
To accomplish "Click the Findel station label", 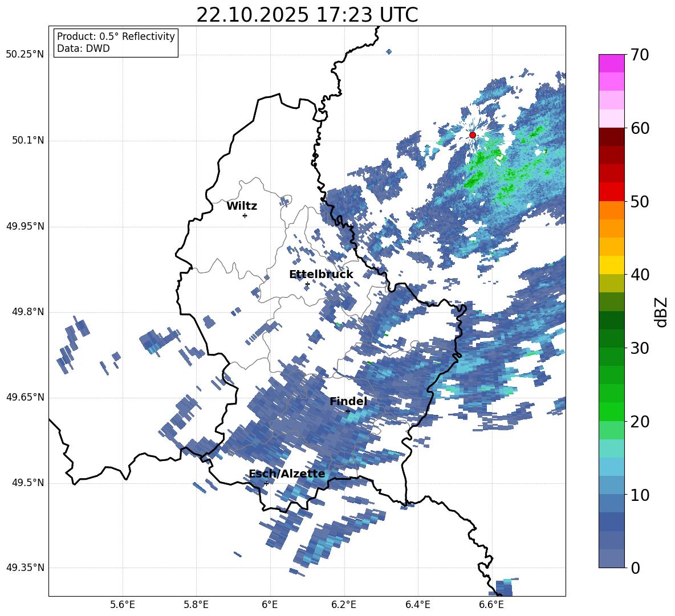I will click(348, 401).
